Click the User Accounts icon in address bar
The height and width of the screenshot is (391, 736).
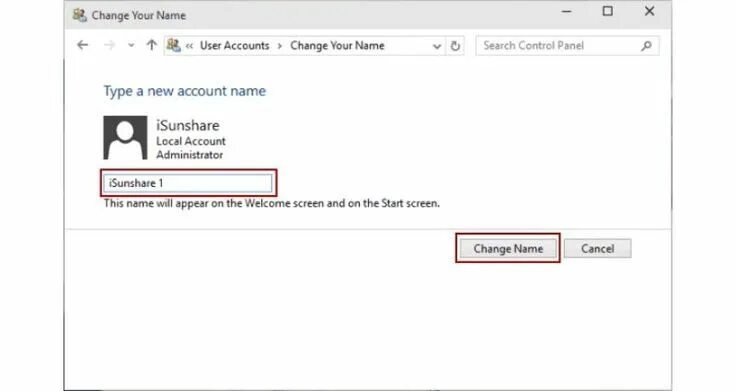pyautogui.click(x=174, y=45)
